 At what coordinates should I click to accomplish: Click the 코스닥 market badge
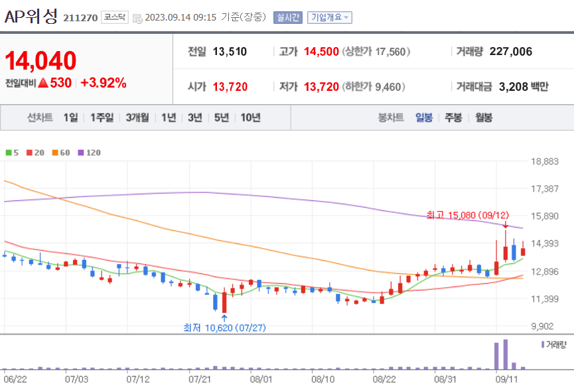115,17
